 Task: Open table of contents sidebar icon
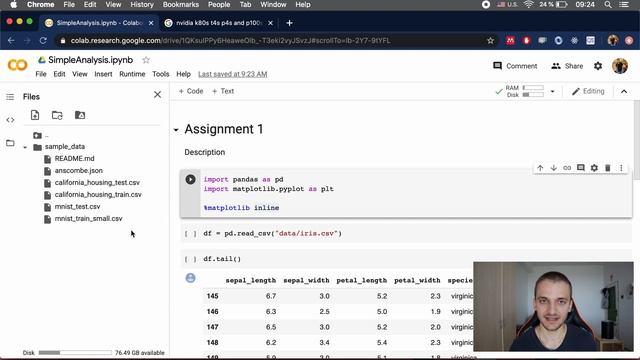pos(10,97)
